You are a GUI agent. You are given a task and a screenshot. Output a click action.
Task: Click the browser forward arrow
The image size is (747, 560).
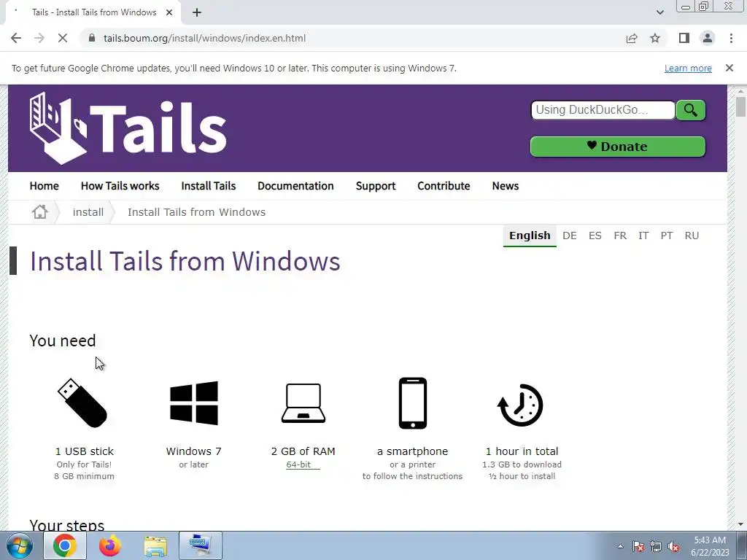(39, 38)
